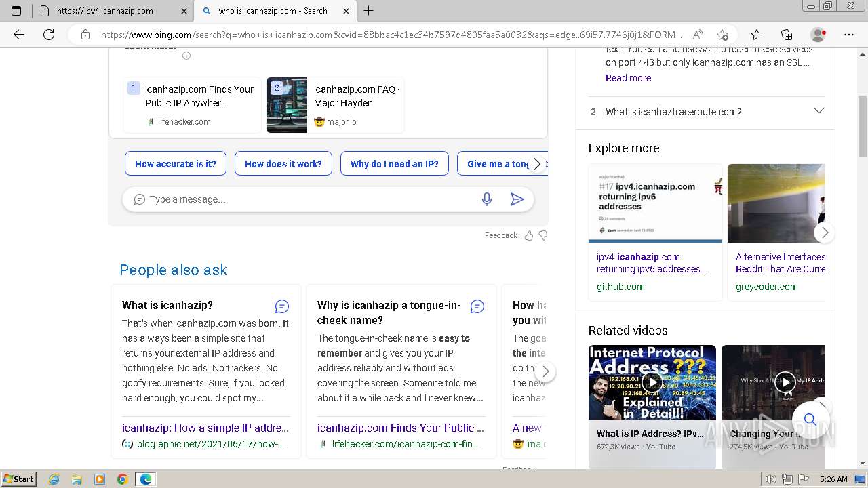This screenshot has width=868, height=488.
Task: Show next People also ask cards
Action: pyautogui.click(x=545, y=371)
